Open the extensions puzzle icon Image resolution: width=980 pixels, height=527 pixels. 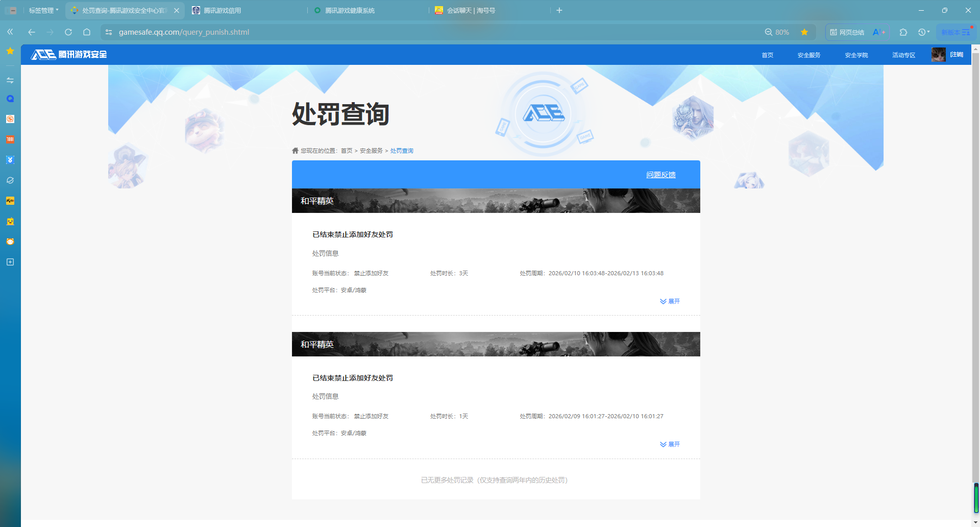[x=903, y=32]
